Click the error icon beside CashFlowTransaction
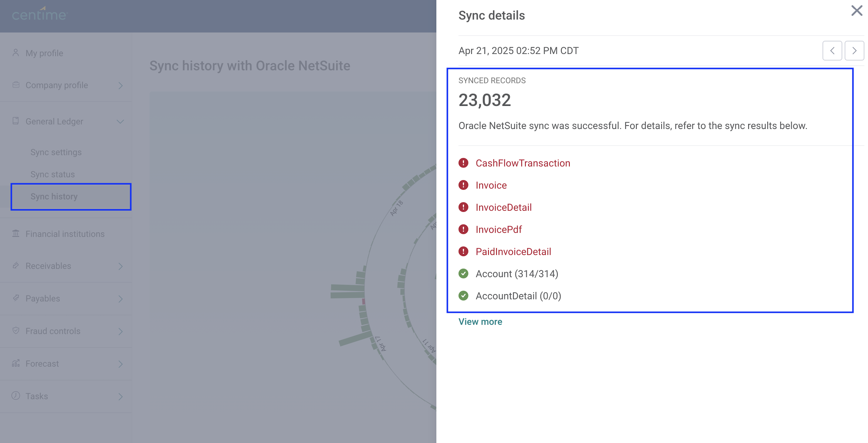The image size is (868, 443). tap(463, 163)
